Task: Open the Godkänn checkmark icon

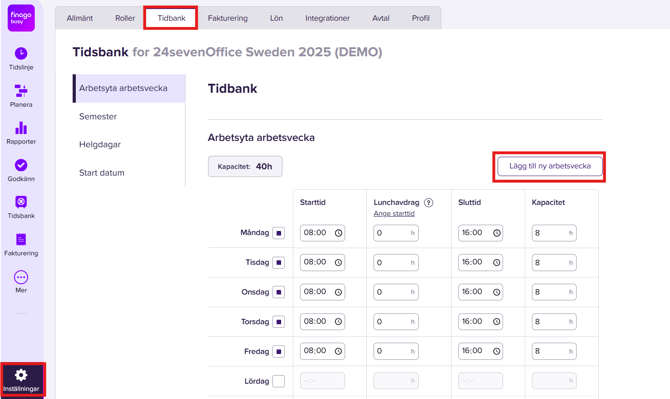Action: tap(21, 165)
